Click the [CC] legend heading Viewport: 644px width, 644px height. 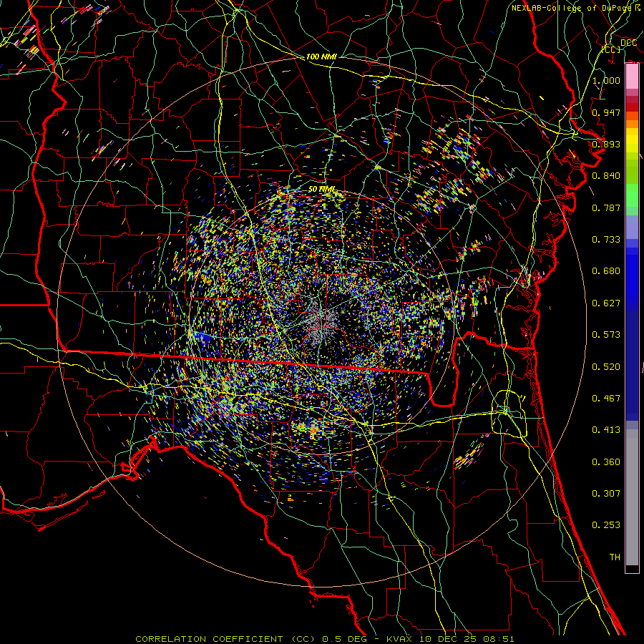611,49
